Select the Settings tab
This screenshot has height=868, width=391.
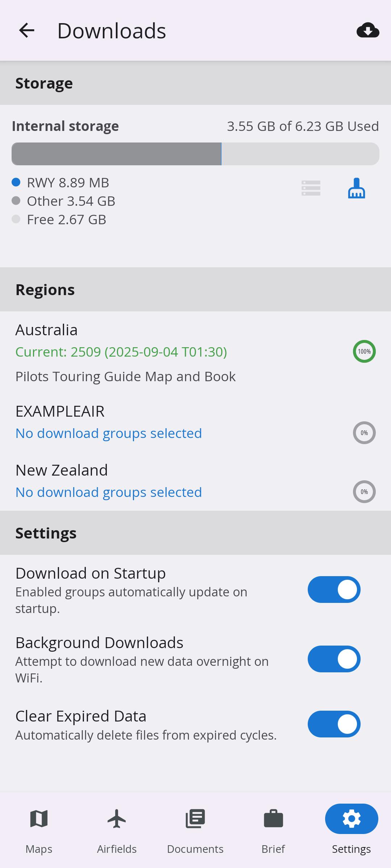click(352, 829)
